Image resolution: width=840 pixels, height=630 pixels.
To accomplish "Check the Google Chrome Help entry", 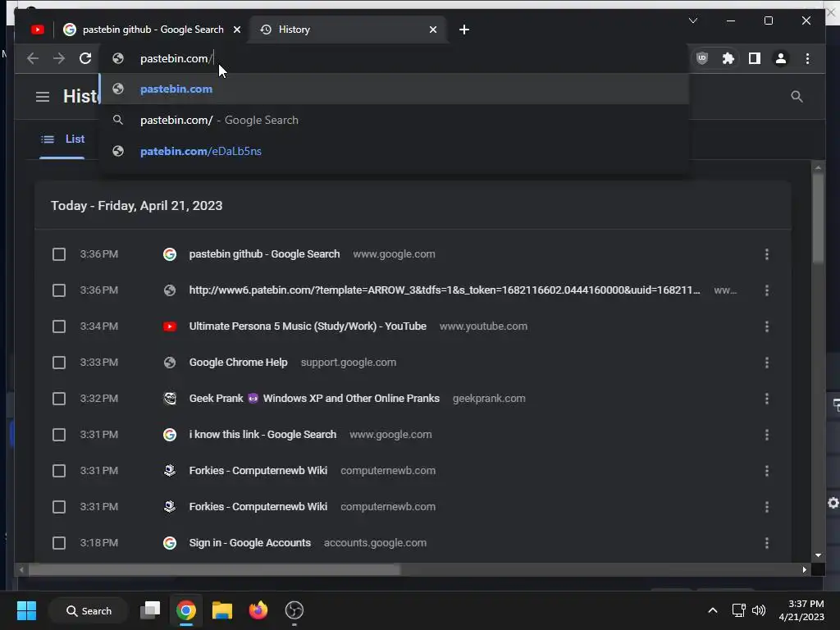I will [59, 363].
